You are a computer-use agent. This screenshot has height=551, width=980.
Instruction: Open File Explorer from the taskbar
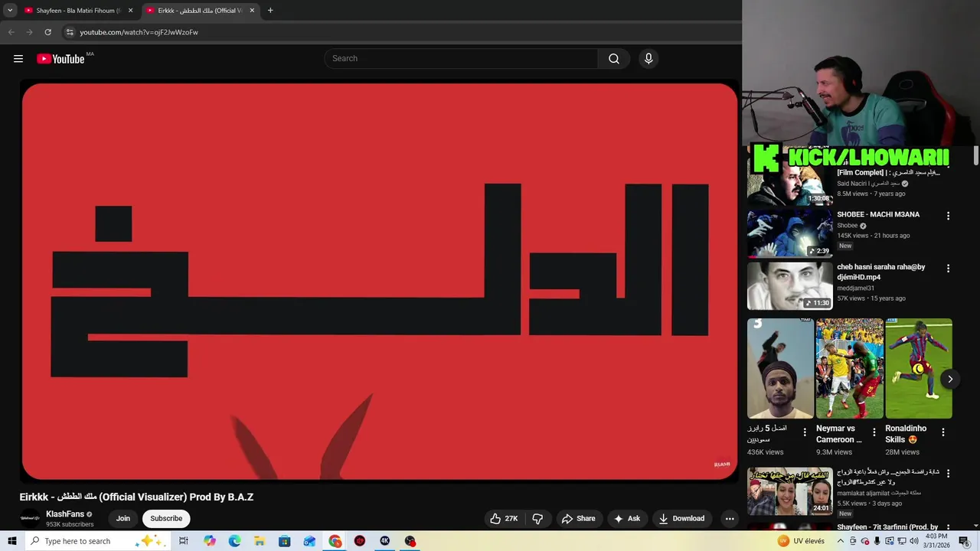coord(260,541)
